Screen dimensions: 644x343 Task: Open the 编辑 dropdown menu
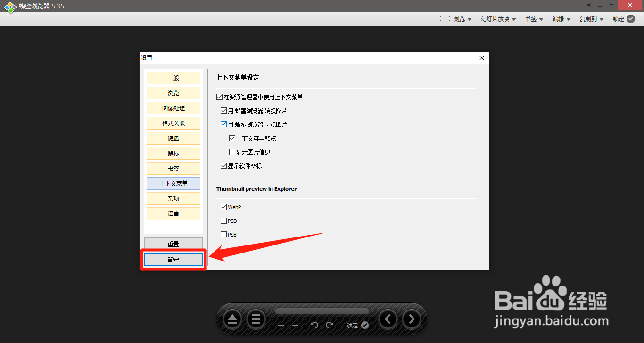pos(561,19)
